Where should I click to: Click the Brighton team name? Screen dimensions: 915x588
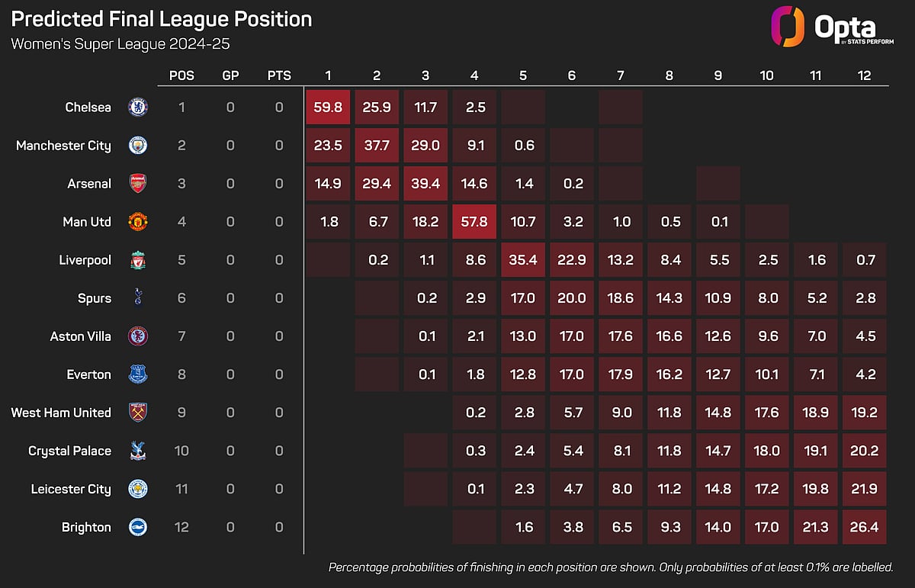click(87, 527)
